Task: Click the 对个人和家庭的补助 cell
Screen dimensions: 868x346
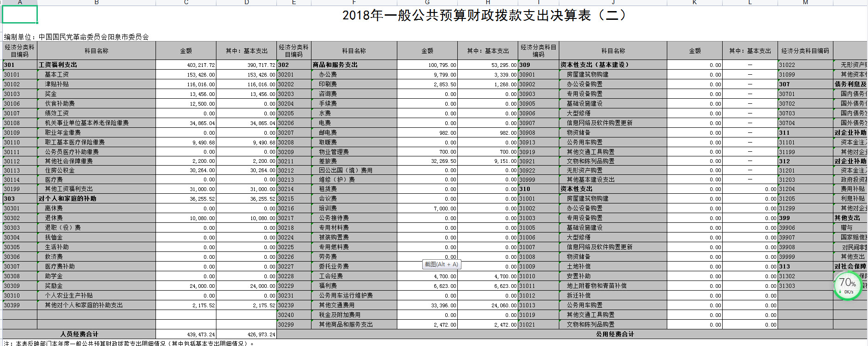Action: point(96,199)
